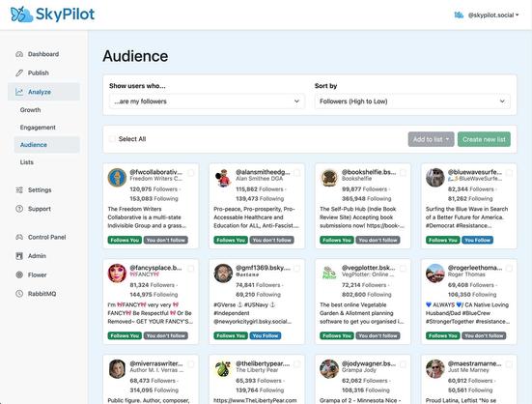Click the Create new list button

click(484, 139)
